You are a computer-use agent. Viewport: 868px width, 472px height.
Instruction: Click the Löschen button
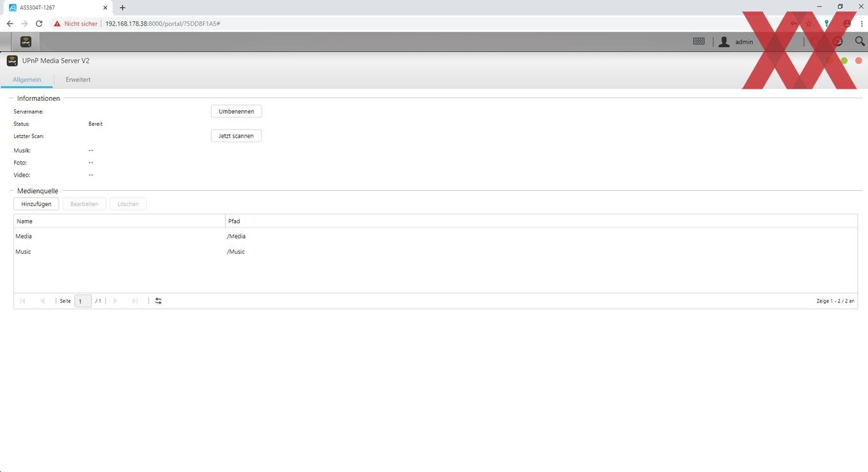point(128,204)
